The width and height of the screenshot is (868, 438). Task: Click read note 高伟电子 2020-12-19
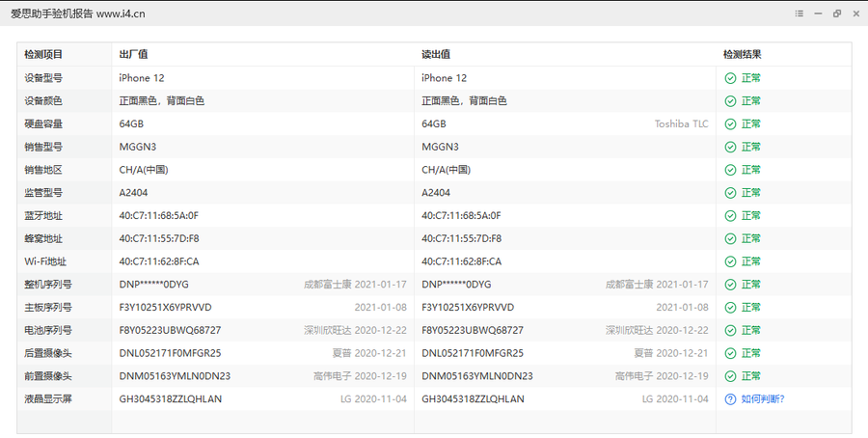coord(662,376)
